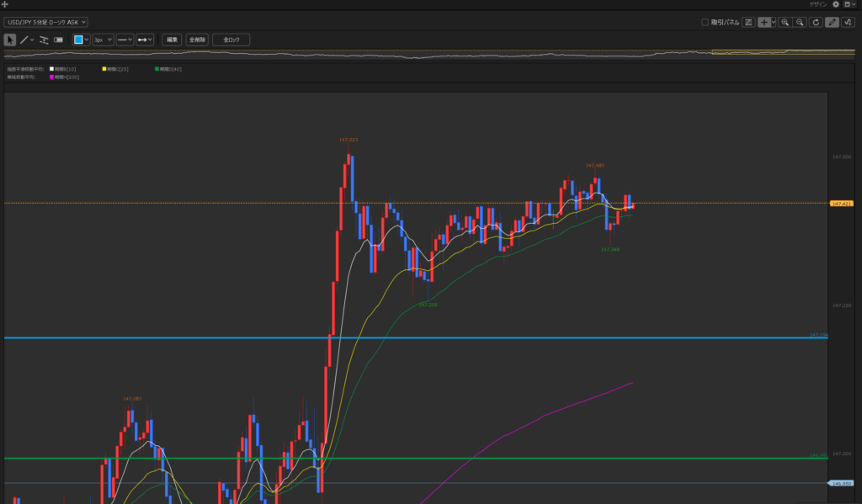Open the settings gear icon
Image resolution: width=862 pixels, height=504 pixels.
(836, 4)
